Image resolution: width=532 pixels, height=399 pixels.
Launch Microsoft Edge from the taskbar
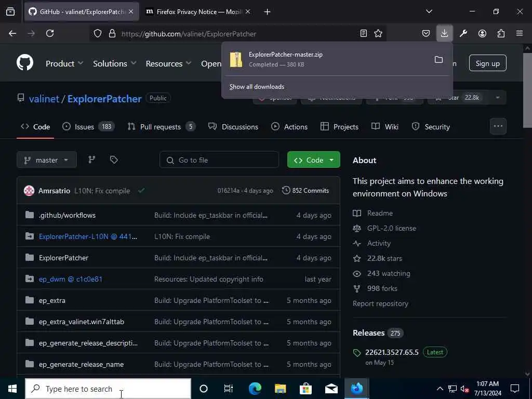pyautogui.click(x=255, y=389)
